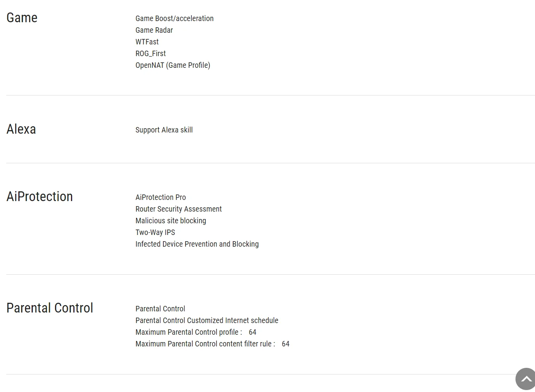Select the Malicious site blocking line
Screen dimensions: 535x392
click(x=171, y=221)
